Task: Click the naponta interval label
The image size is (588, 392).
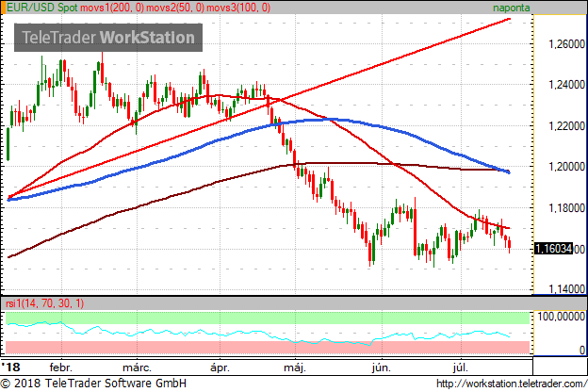Action: [x=511, y=8]
